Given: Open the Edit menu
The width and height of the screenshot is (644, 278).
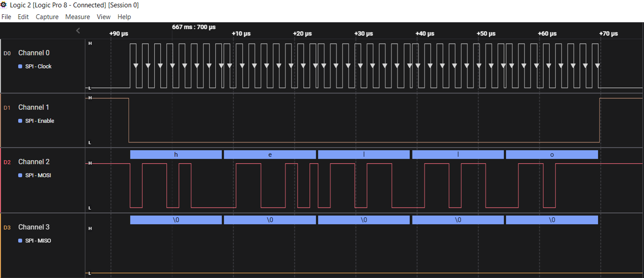Looking at the screenshot, I should (23, 17).
